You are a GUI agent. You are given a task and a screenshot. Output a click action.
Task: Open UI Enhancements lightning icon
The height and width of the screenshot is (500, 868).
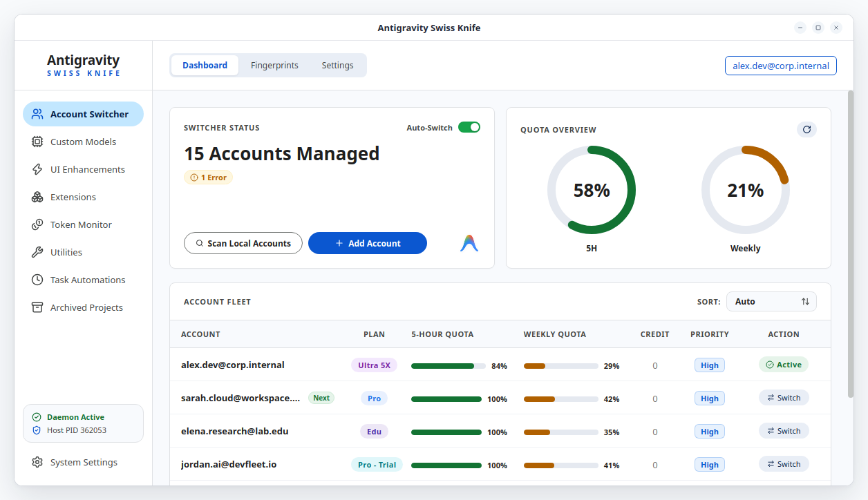(37, 169)
